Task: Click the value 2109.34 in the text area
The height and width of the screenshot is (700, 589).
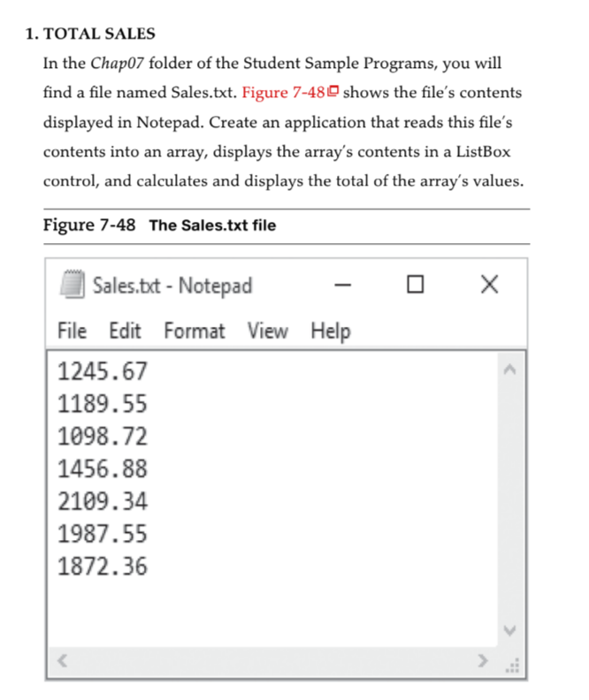Action: point(103,502)
